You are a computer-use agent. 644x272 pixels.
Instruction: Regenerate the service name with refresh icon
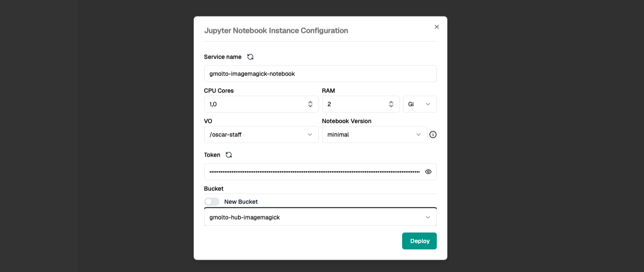250,57
